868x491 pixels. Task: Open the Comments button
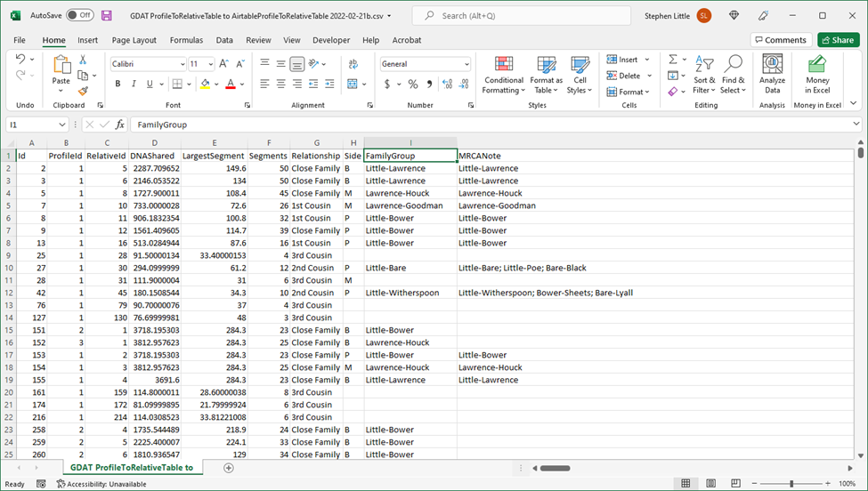pyautogui.click(x=780, y=40)
